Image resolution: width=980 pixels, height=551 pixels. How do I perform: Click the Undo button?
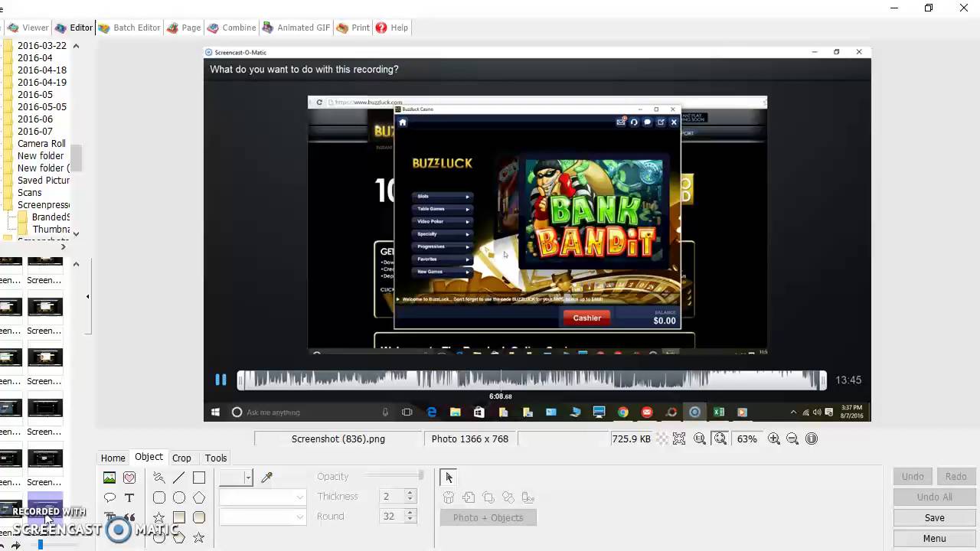913,476
